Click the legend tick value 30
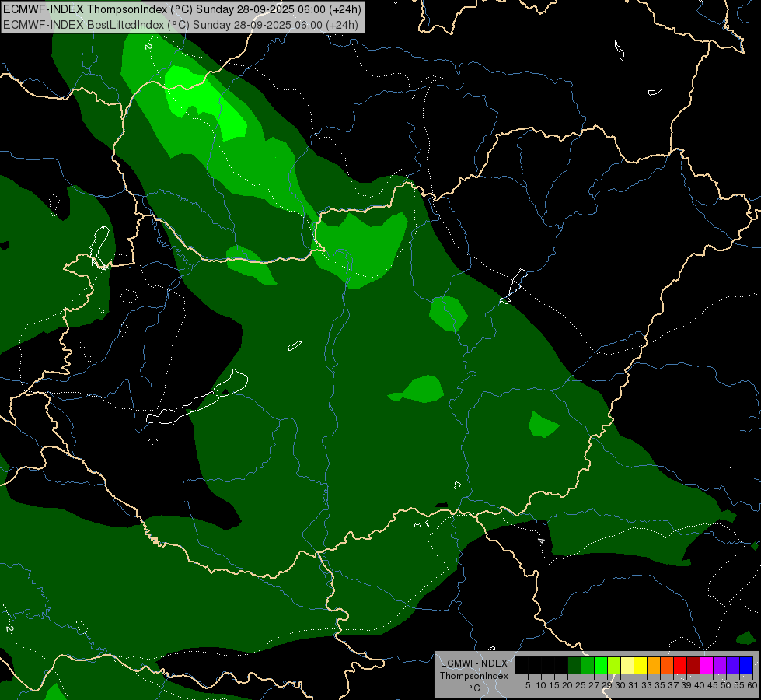Image resolution: width=761 pixels, height=700 pixels. click(621, 685)
